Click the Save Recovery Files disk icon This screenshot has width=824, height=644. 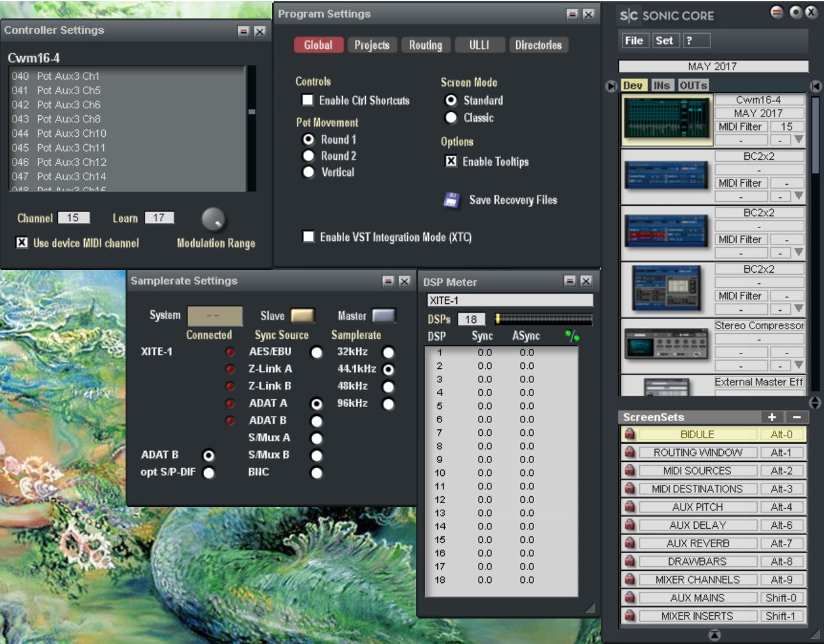[x=452, y=199]
